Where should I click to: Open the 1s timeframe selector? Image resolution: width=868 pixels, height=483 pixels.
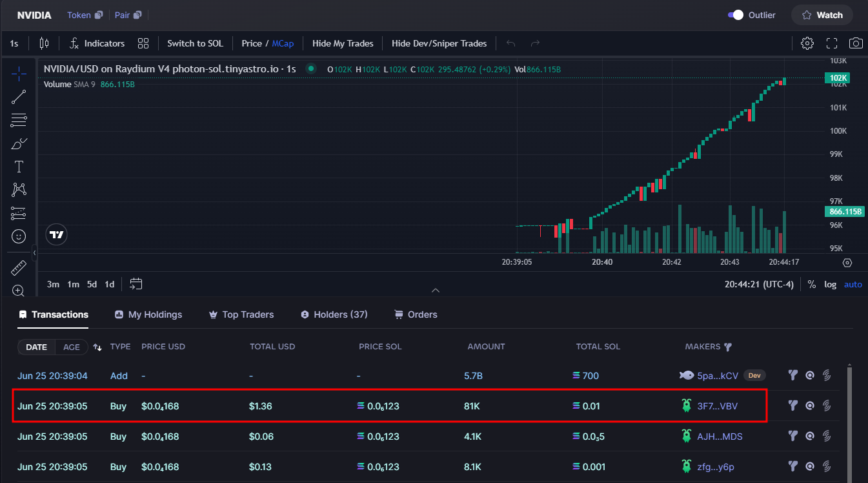pyautogui.click(x=14, y=43)
